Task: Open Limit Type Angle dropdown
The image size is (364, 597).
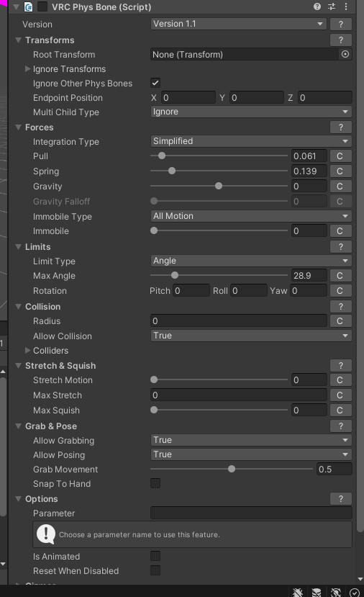Action: point(251,261)
